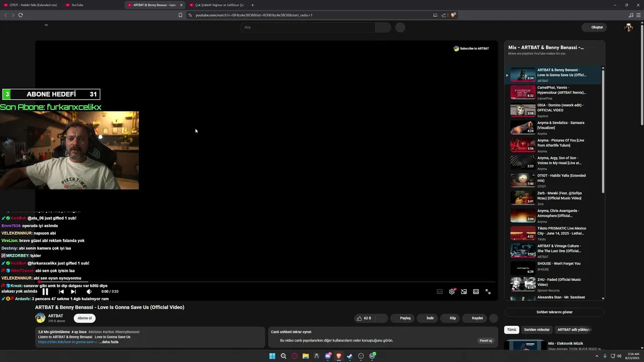Expand description with ...daha fazla

(x=109, y=342)
